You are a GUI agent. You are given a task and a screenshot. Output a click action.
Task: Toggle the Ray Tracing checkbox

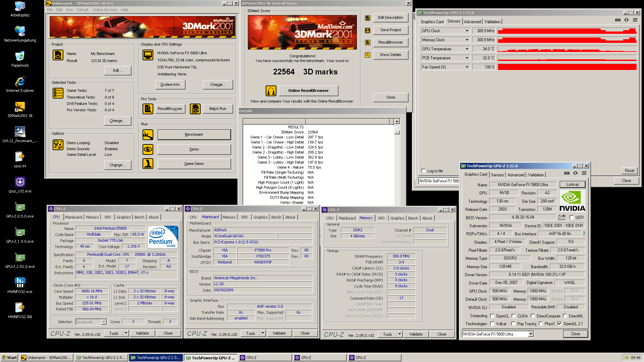point(513,323)
